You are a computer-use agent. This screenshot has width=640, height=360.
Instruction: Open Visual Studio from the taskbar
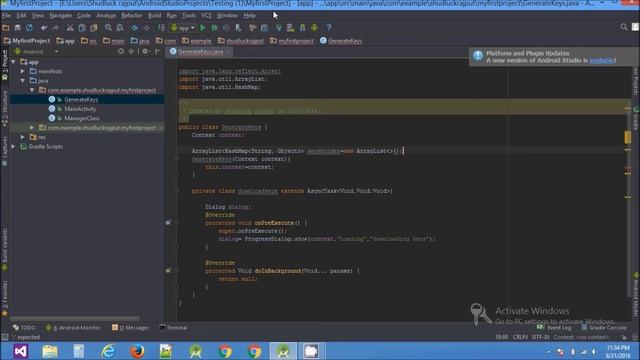pyautogui.click(x=20, y=351)
